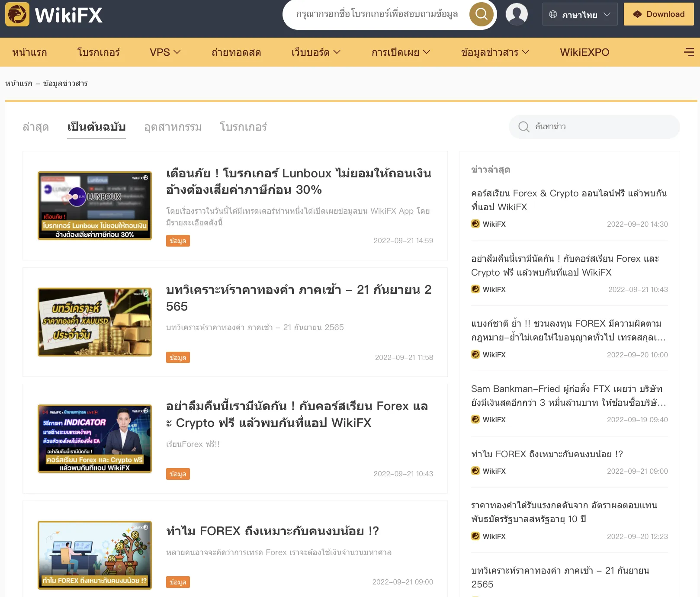700x597 pixels.
Task: Open main list headline ทำไม FOREX ถึงเหมาะกับคนงบน้อย
Action: [273, 531]
